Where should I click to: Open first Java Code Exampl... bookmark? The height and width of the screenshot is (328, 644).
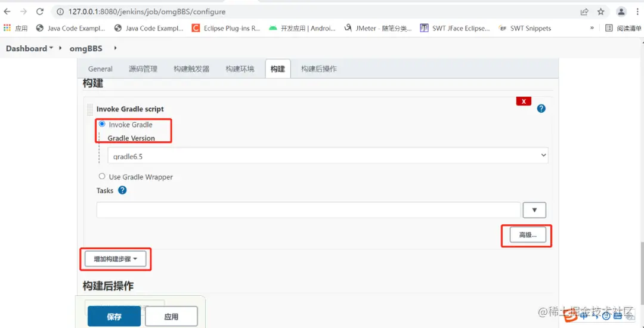tap(70, 28)
